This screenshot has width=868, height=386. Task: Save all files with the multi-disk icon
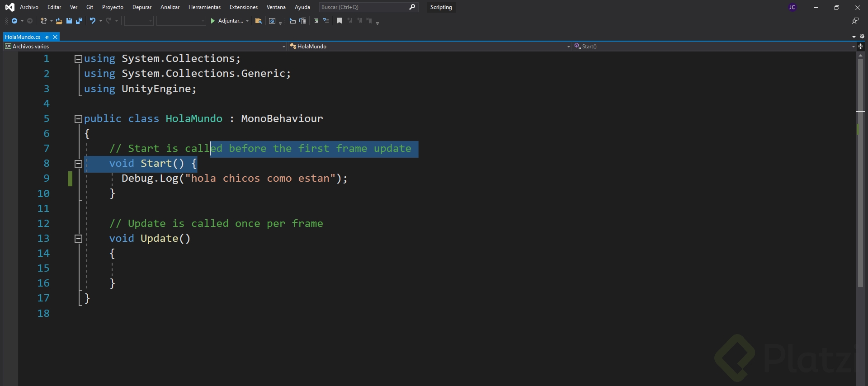(79, 21)
